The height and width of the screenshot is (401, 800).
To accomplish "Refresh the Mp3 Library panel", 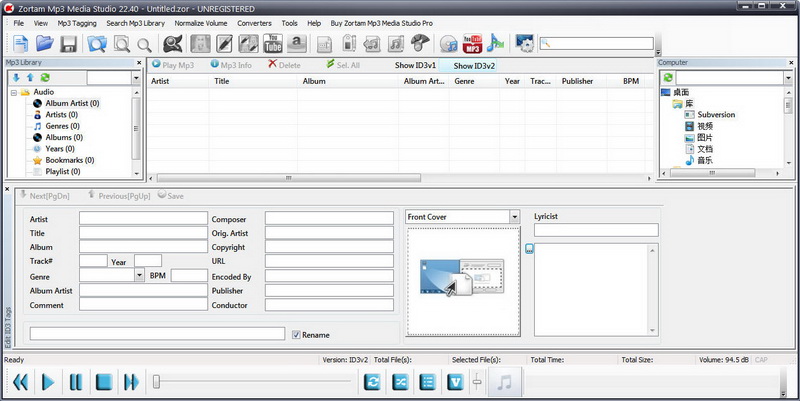I will 45,78.
